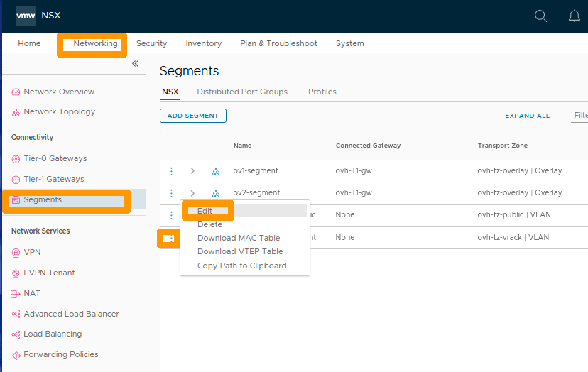
Task: Open the Security top navigation tab
Action: (151, 43)
